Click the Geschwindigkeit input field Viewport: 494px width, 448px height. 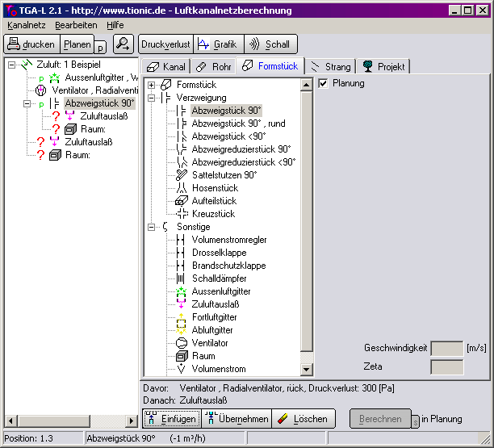(x=446, y=348)
